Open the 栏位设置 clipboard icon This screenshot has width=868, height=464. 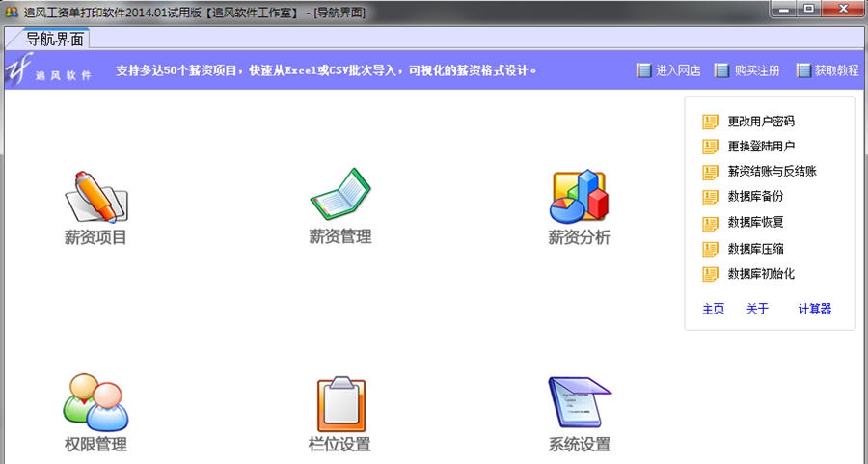click(341, 404)
